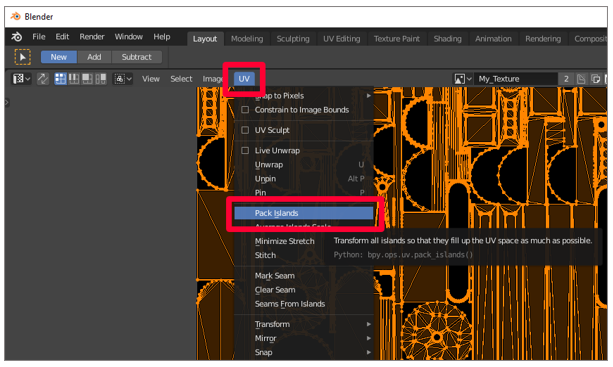The image size is (613, 367).
Task: Select UV face selection mode icon
Action: 87,79
